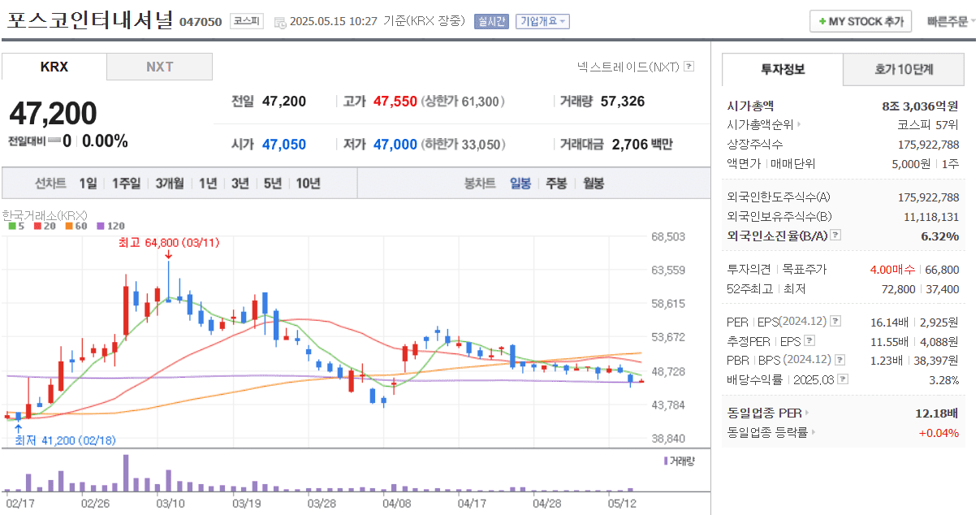Viewport: 980px width, 515px height.
Task: Select the 일봉 candlestick chart
Action: pos(520,184)
